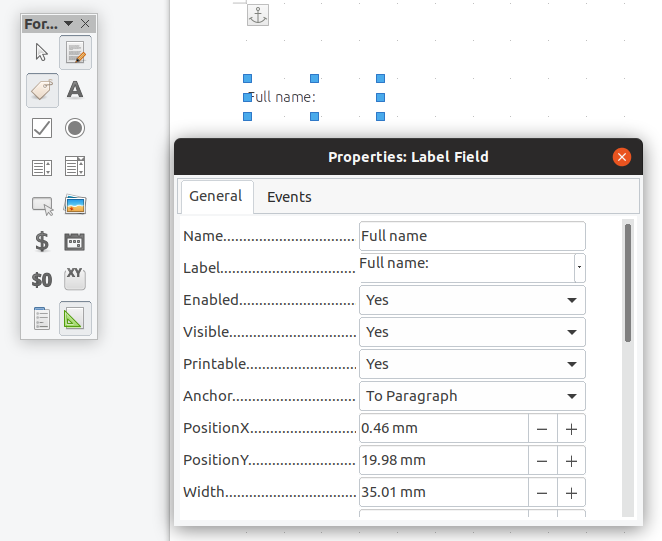Screen dimensions: 662x541
Task: Select the arrow pointer Select tool
Action: click(x=42, y=52)
